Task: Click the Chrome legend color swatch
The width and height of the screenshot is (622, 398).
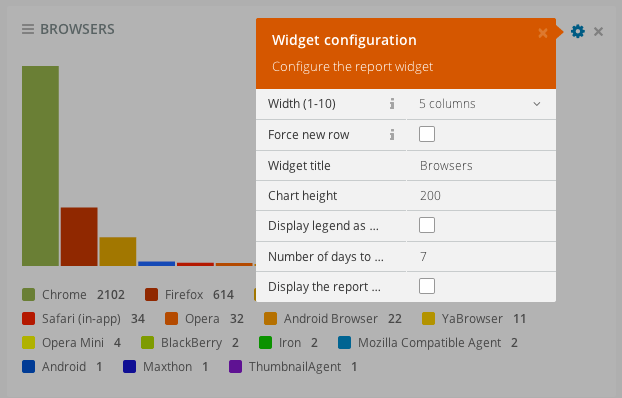Action: point(29,295)
